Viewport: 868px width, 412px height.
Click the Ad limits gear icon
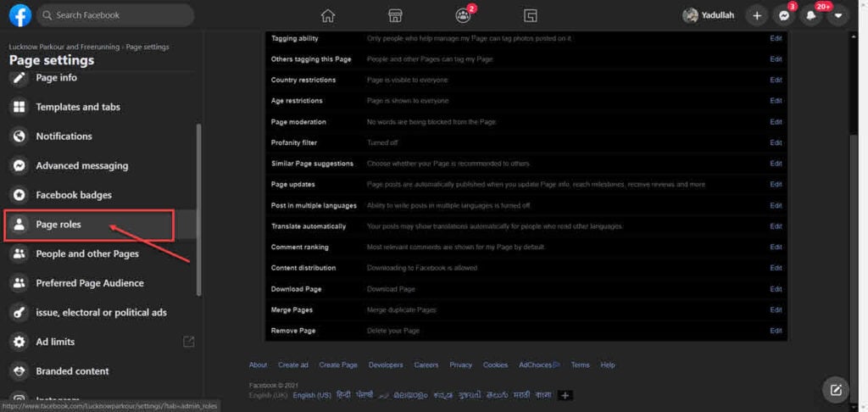click(x=19, y=342)
